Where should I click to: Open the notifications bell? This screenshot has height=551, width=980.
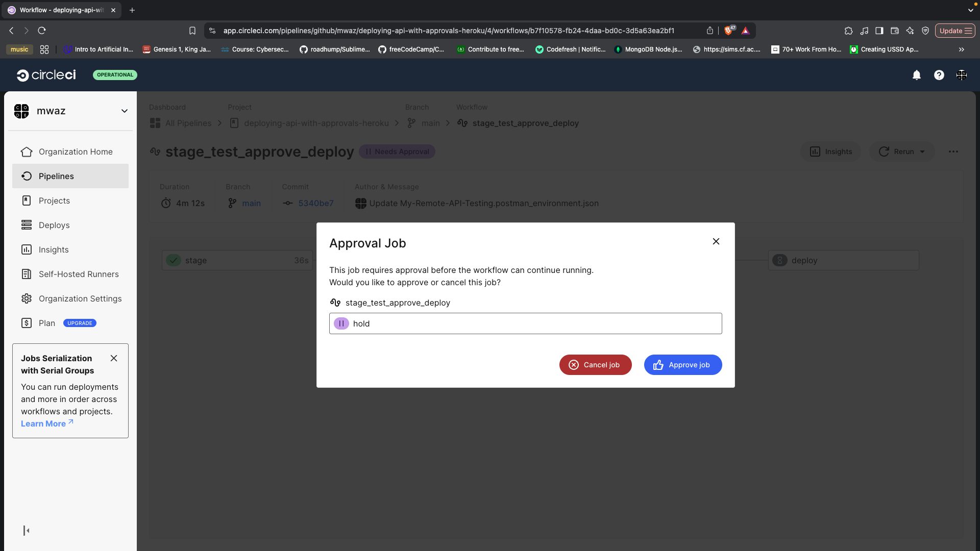point(916,75)
